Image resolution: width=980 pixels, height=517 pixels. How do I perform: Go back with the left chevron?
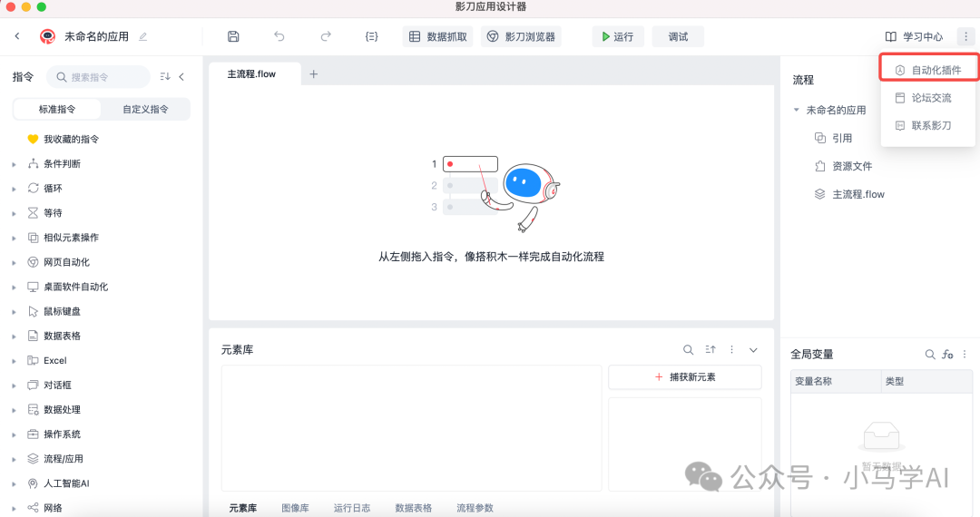tap(17, 36)
